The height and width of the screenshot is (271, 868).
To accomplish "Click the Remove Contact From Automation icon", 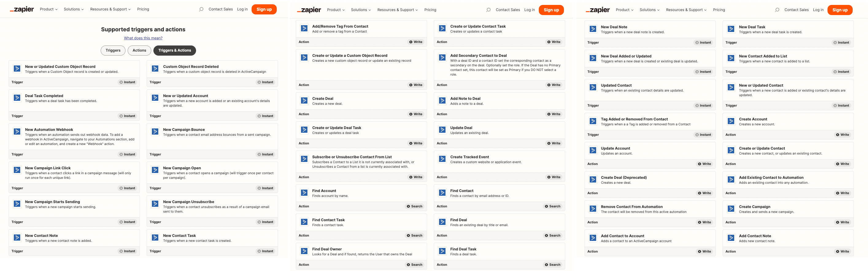I will [x=593, y=209].
